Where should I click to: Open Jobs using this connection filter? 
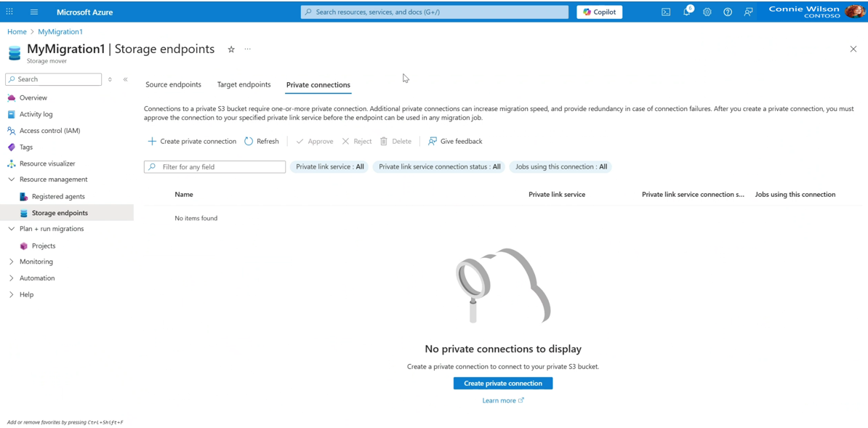tap(561, 166)
